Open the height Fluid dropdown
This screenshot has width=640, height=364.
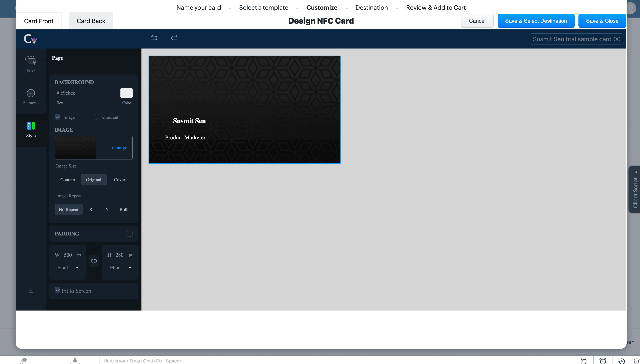click(120, 268)
